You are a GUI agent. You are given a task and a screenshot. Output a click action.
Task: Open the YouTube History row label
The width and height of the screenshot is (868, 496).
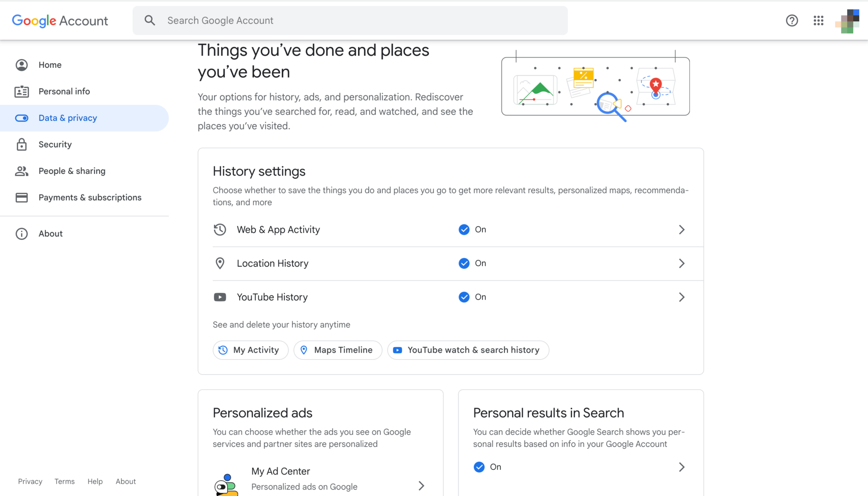272,297
